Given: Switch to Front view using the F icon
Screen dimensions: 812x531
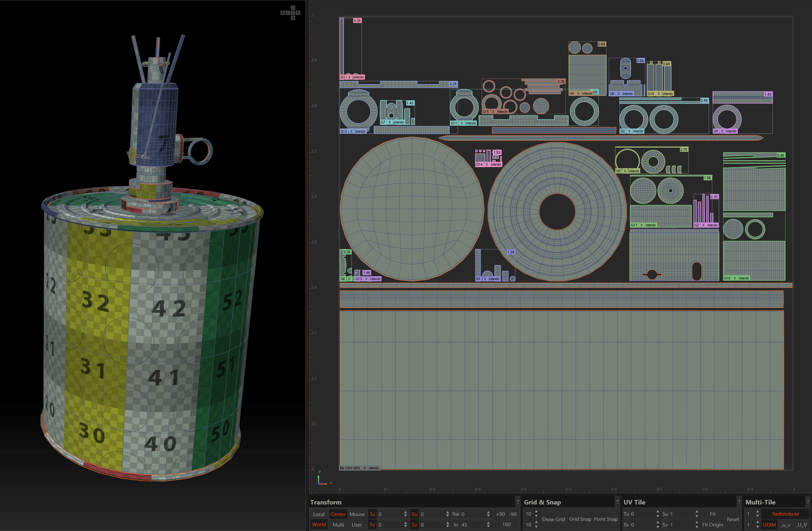Looking at the screenshot, I should pos(293,13).
